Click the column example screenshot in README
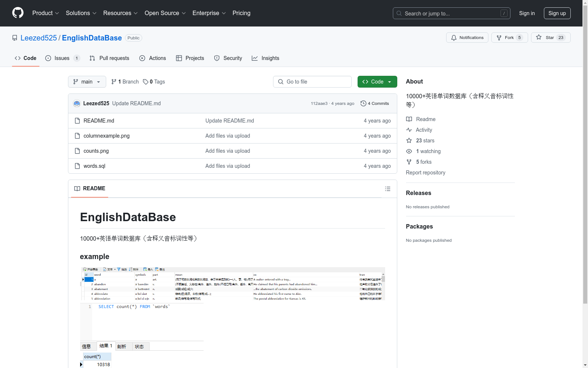The height and width of the screenshot is (368, 588). (233, 283)
